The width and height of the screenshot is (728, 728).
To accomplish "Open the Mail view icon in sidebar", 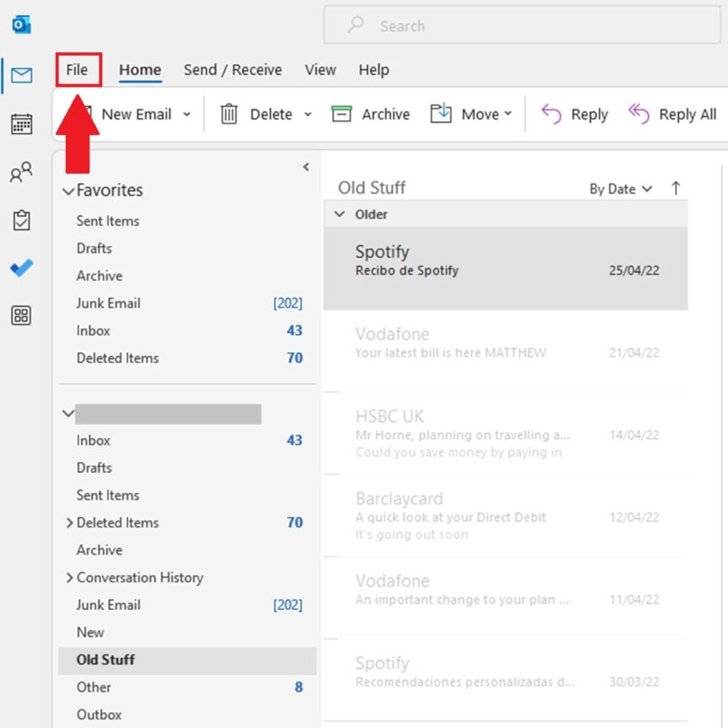I will [20, 75].
